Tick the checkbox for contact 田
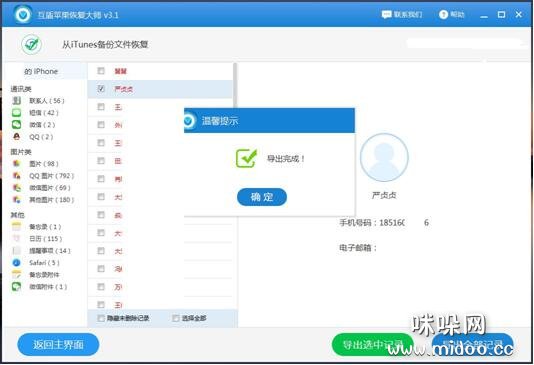The width and height of the screenshot is (534, 365). pos(101,160)
